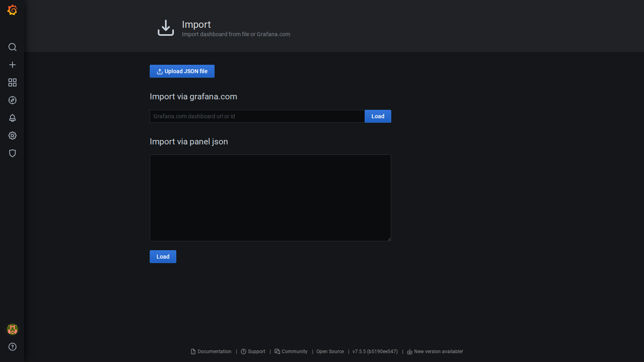Open the Documentation footer link

(211, 352)
